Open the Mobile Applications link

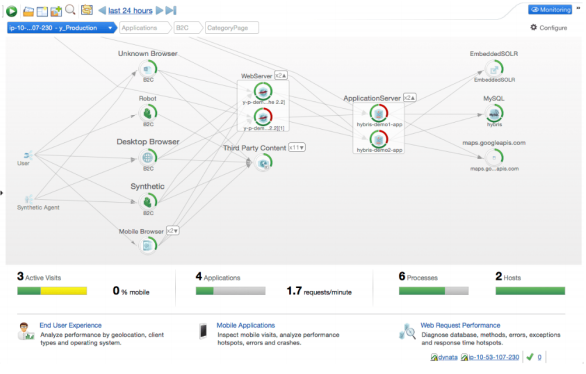click(246, 325)
